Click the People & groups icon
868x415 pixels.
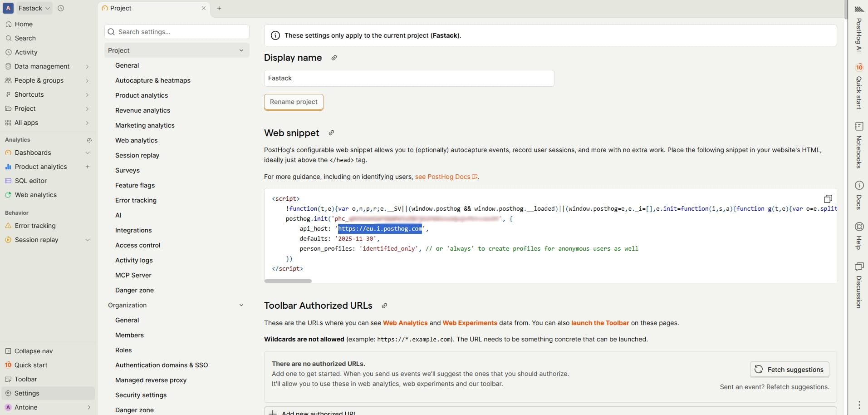(x=8, y=80)
